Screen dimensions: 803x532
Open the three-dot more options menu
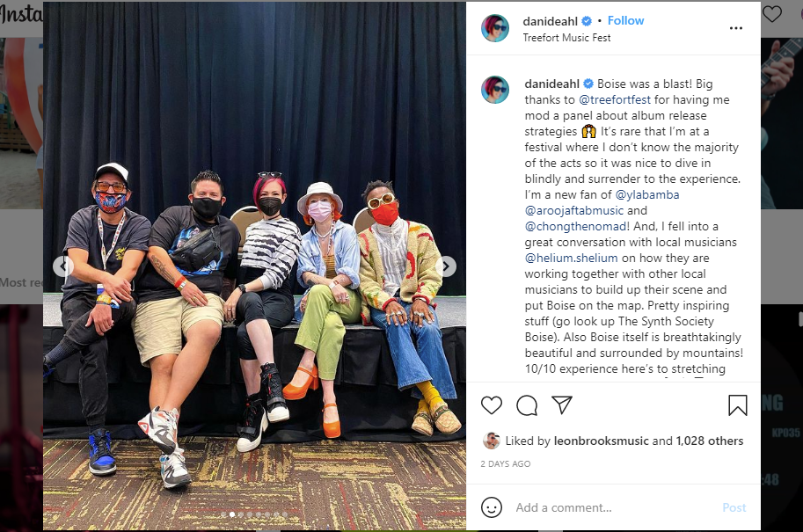(x=736, y=28)
